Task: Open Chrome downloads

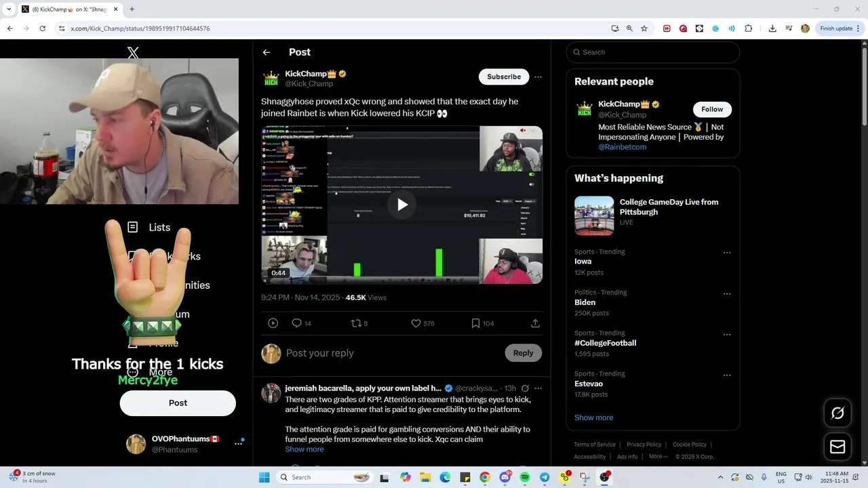Action: (772, 28)
